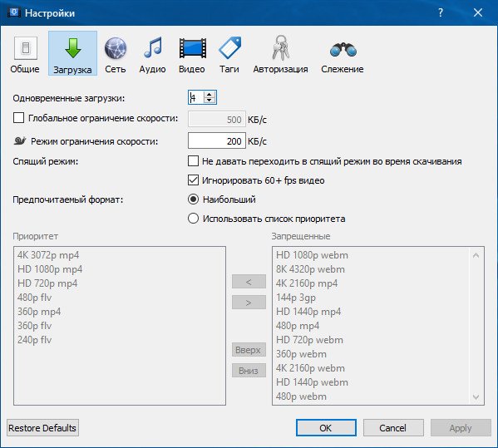The height and width of the screenshot is (448, 498).
Task: Tick the prevent sleep mode checkbox
Action: click(193, 161)
